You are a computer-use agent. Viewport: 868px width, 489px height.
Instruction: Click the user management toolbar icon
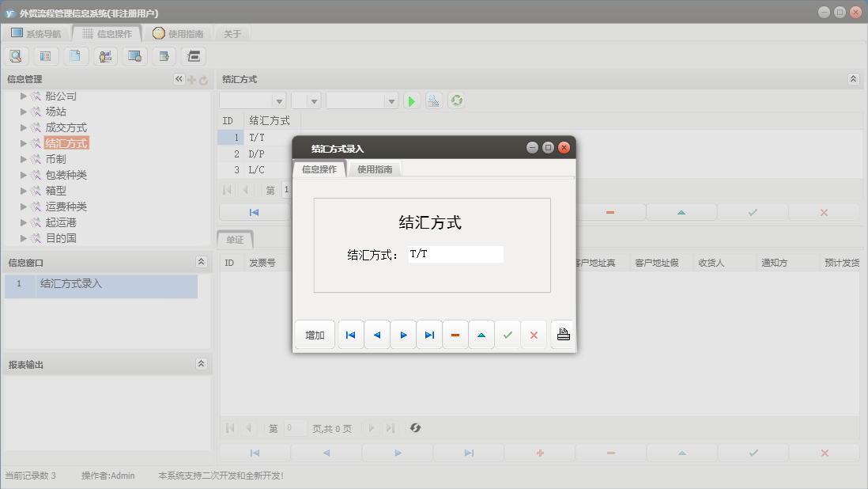104,55
